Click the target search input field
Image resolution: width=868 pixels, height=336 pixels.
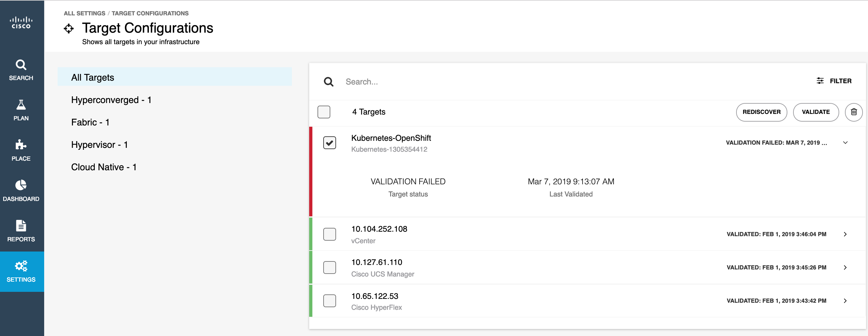click(x=404, y=82)
